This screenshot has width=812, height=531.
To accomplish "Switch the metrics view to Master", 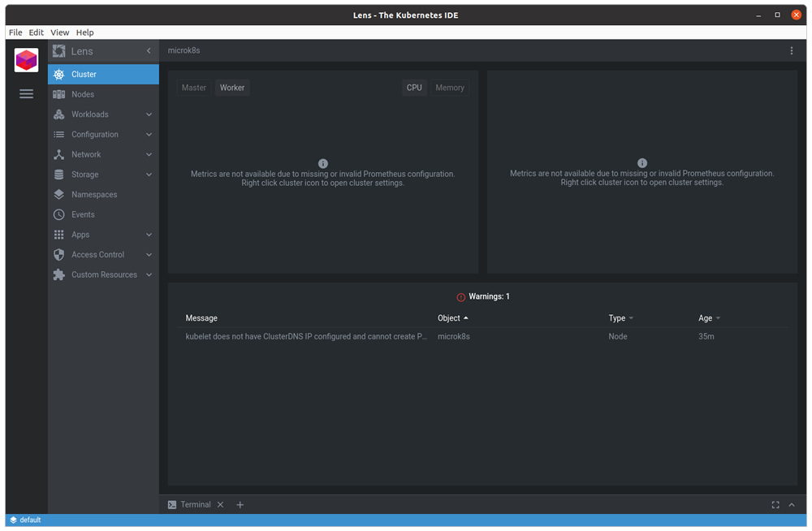I will (194, 88).
